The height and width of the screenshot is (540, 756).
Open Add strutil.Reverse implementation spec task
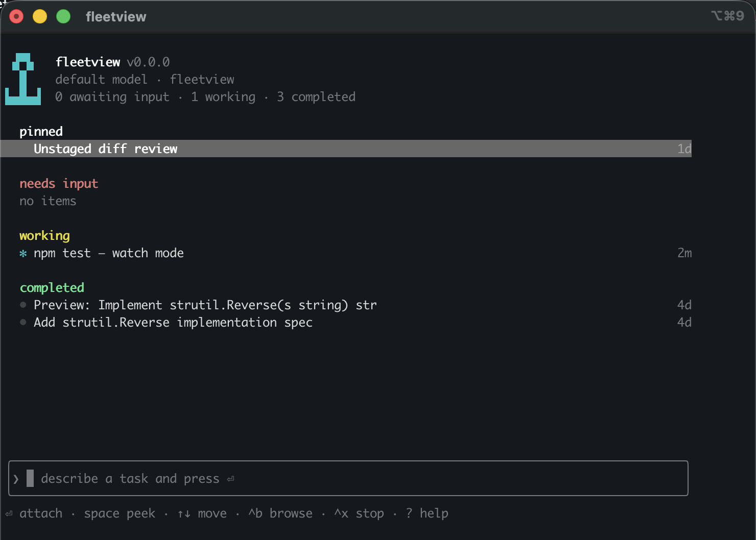pos(356,323)
